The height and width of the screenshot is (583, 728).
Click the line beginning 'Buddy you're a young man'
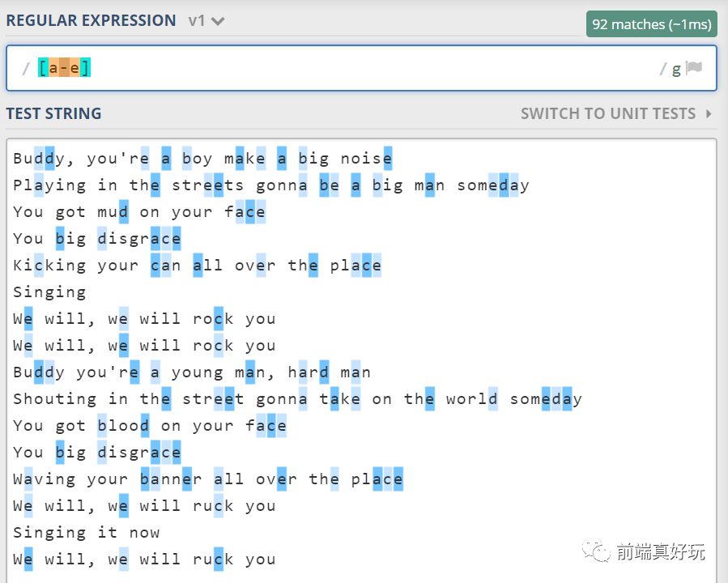[192, 372]
